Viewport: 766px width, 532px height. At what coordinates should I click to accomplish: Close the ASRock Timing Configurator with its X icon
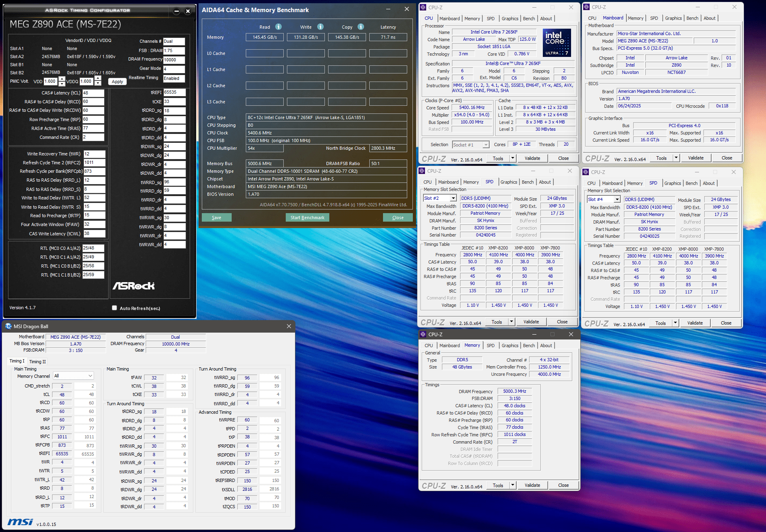coord(188,11)
